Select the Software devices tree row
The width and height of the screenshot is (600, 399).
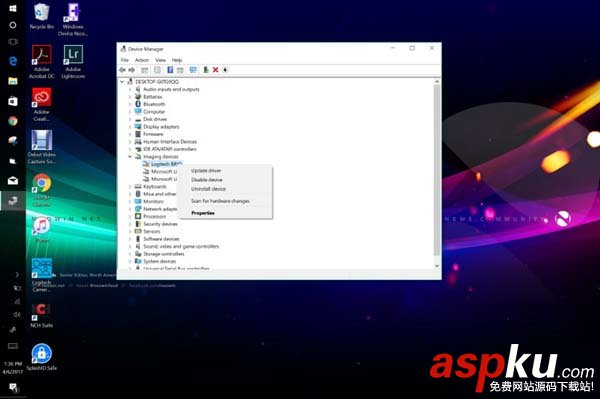(157, 239)
